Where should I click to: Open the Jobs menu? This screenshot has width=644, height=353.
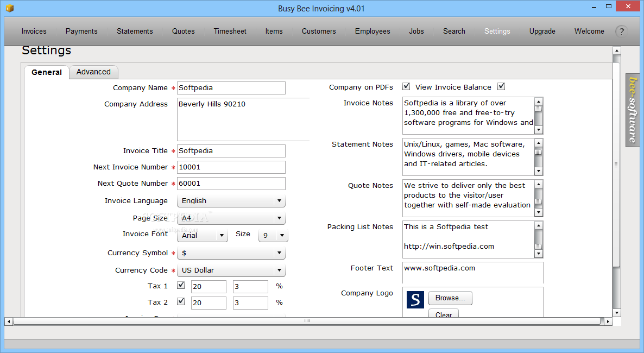pos(416,31)
